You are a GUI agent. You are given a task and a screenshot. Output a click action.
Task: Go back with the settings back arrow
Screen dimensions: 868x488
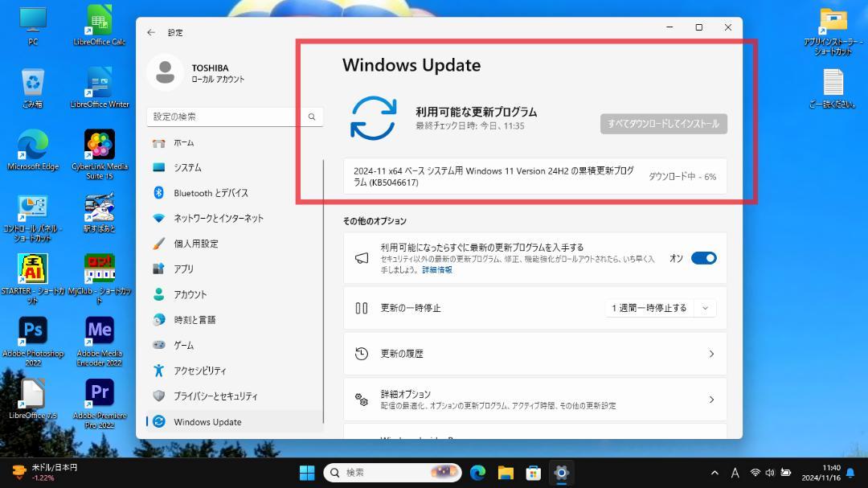pos(151,33)
